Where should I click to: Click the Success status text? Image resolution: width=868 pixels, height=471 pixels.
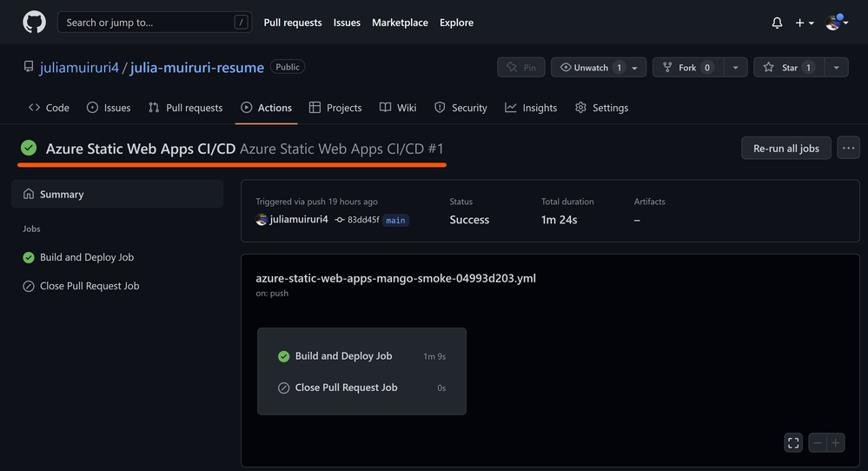pos(469,220)
